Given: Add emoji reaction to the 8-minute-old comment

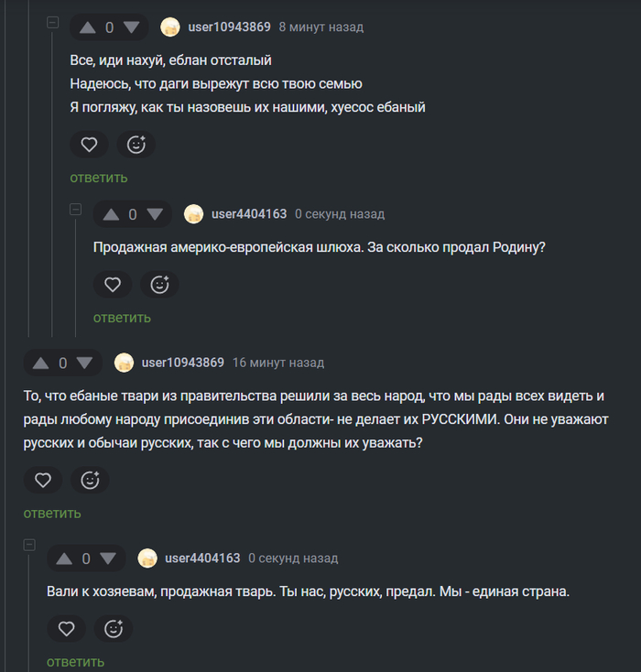Looking at the screenshot, I should coord(136,145).
